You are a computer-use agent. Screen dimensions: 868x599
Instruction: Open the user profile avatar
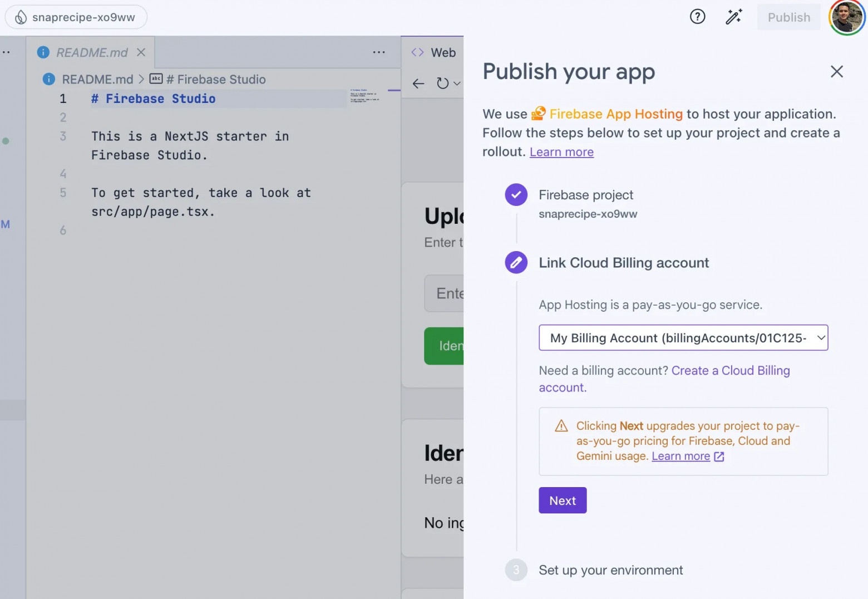846,17
